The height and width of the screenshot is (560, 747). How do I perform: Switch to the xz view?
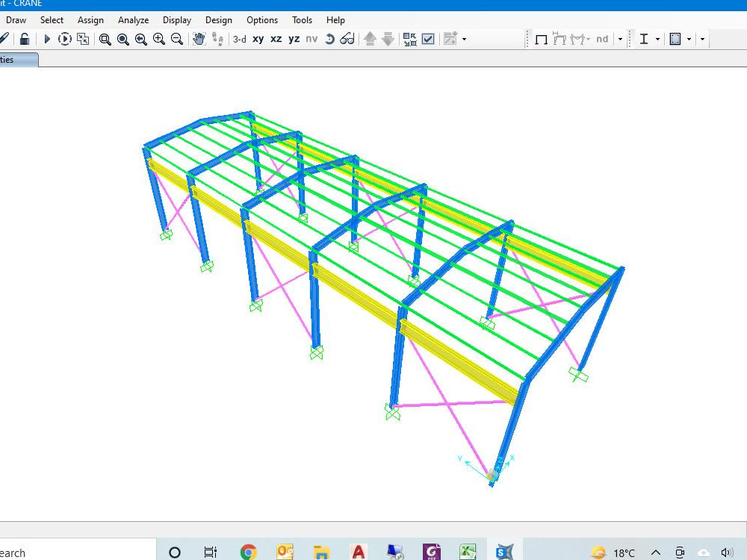(x=276, y=39)
